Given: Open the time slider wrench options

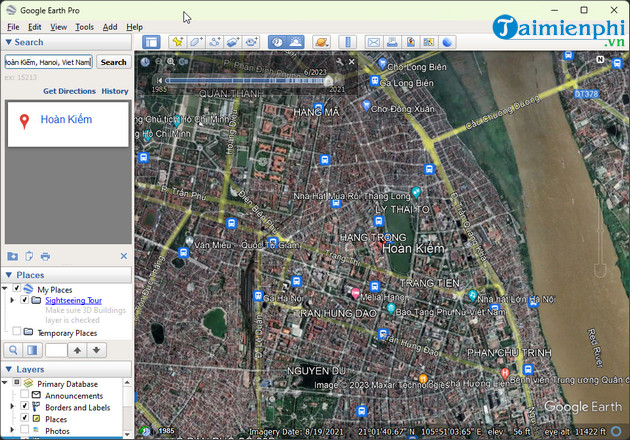Looking at the screenshot, I should coord(340,61).
